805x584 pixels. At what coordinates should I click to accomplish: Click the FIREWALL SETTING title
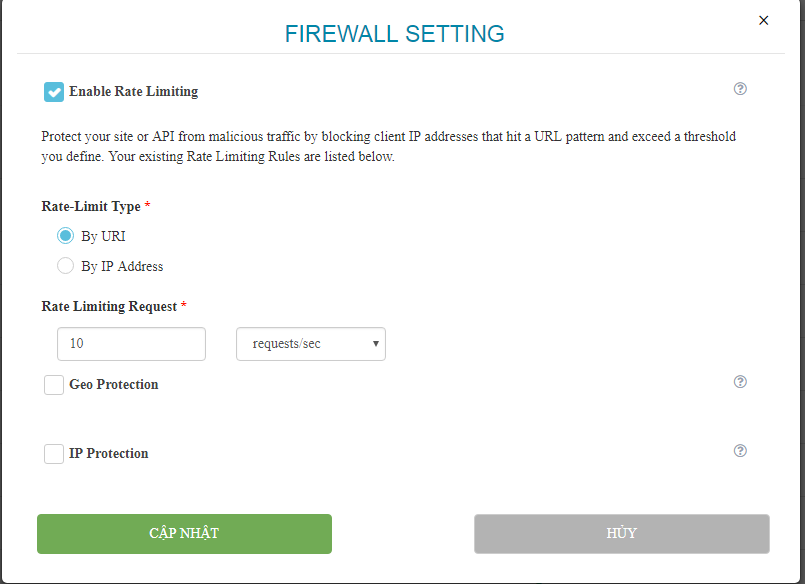point(394,34)
